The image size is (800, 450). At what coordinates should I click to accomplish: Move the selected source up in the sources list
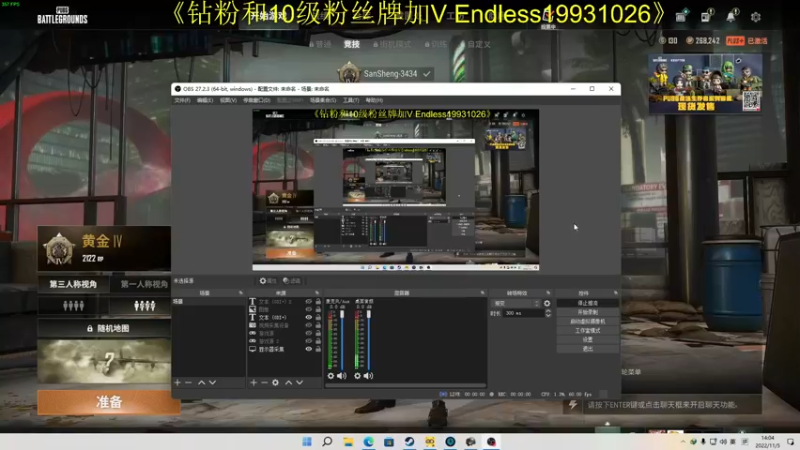point(289,382)
